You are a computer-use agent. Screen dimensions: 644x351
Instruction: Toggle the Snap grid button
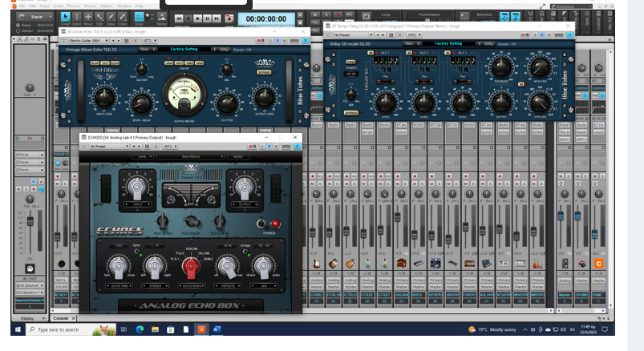pyautogui.click(x=139, y=17)
